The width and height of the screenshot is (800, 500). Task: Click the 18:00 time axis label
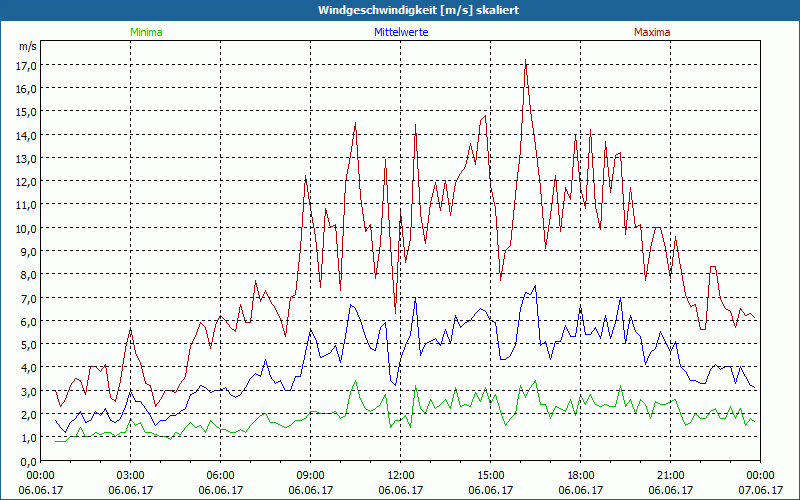pyautogui.click(x=580, y=475)
